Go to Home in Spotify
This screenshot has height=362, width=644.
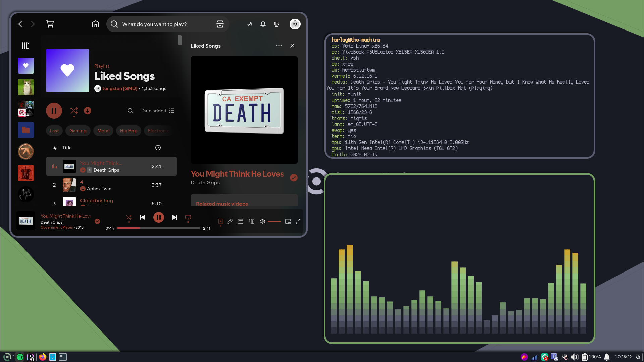[96, 24]
